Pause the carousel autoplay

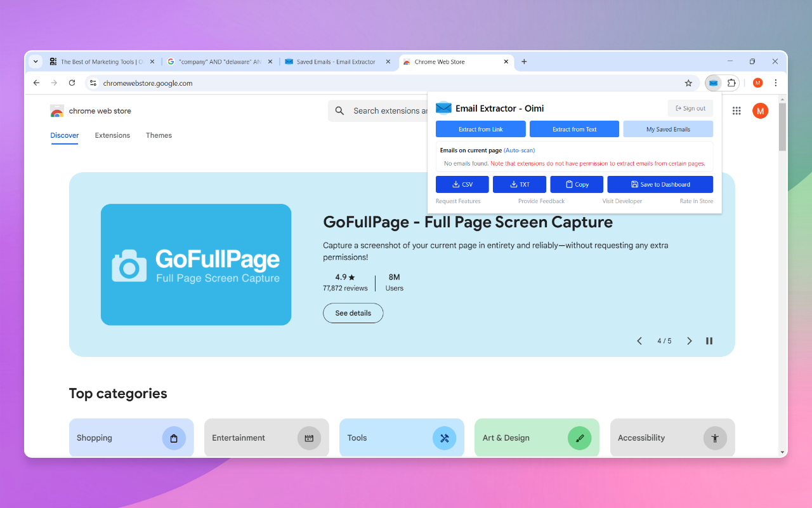point(709,341)
